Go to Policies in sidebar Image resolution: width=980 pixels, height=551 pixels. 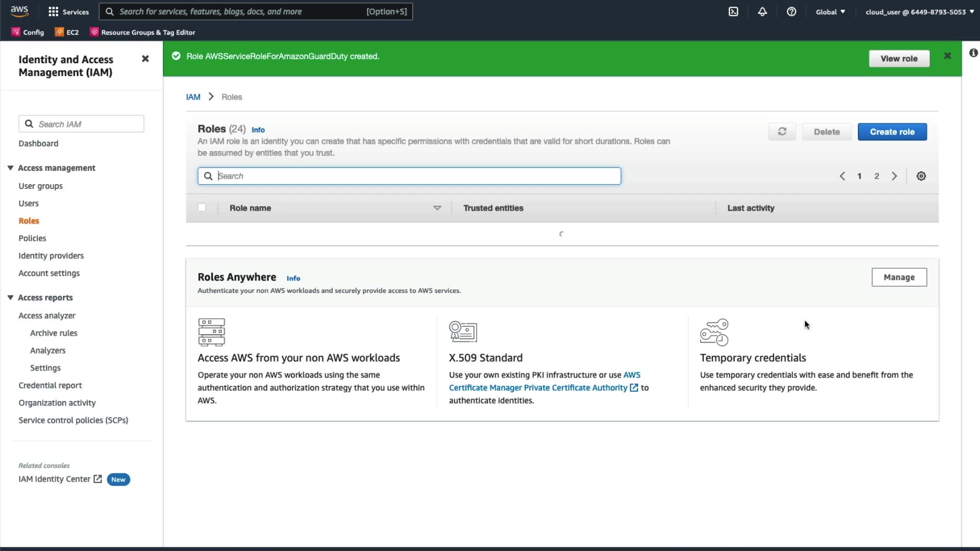tap(32, 238)
